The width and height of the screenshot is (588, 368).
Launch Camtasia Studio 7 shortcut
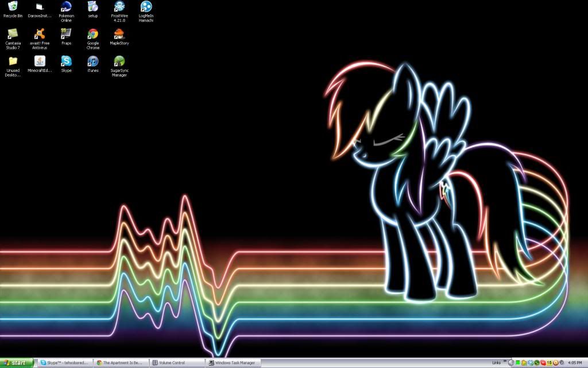pos(13,34)
